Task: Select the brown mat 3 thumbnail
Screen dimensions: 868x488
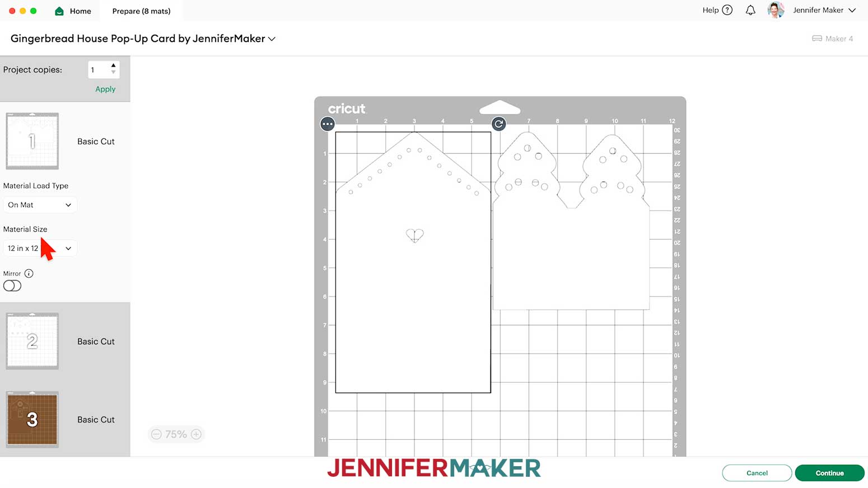Action: pos(32,419)
